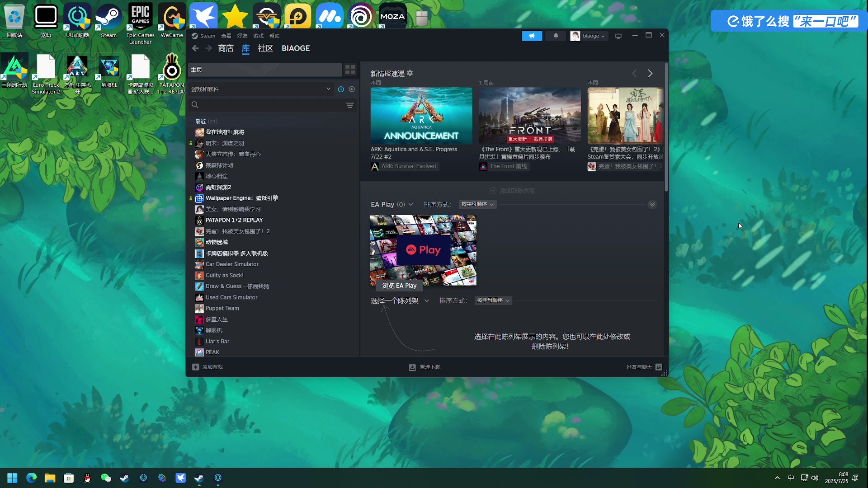
Task: Show the next news items
Action: click(650, 73)
